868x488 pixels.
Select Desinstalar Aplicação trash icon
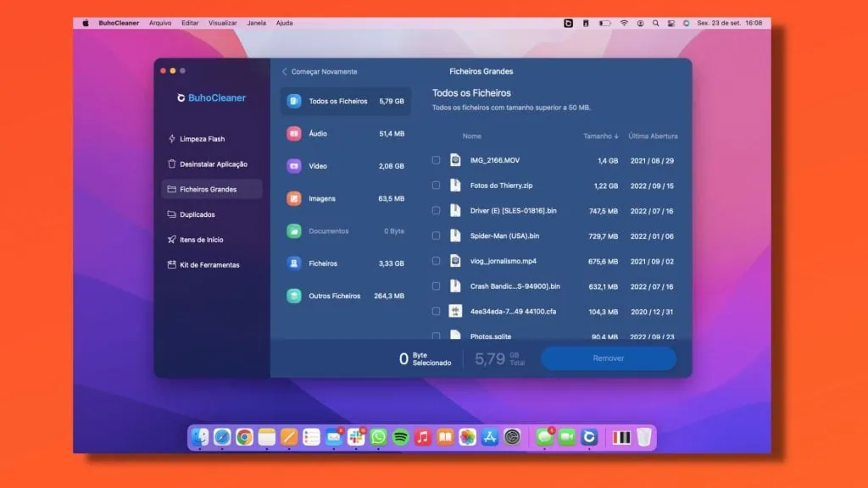pyautogui.click(x=172, y=164)
